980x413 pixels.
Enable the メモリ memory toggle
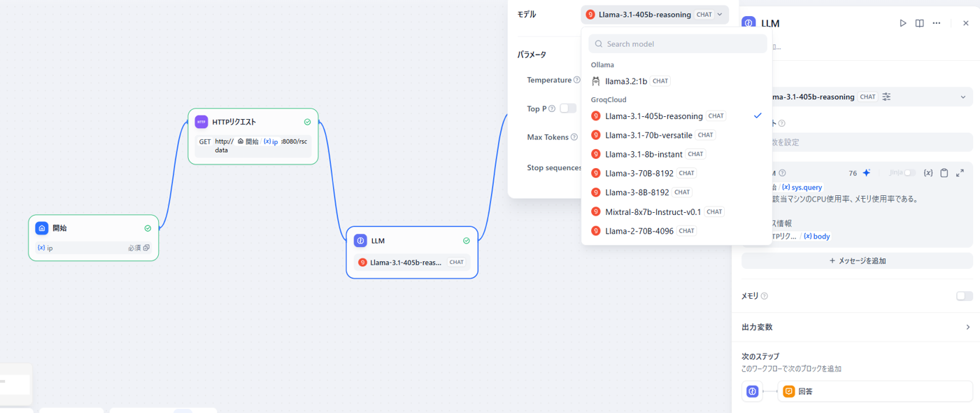(965, 296)
